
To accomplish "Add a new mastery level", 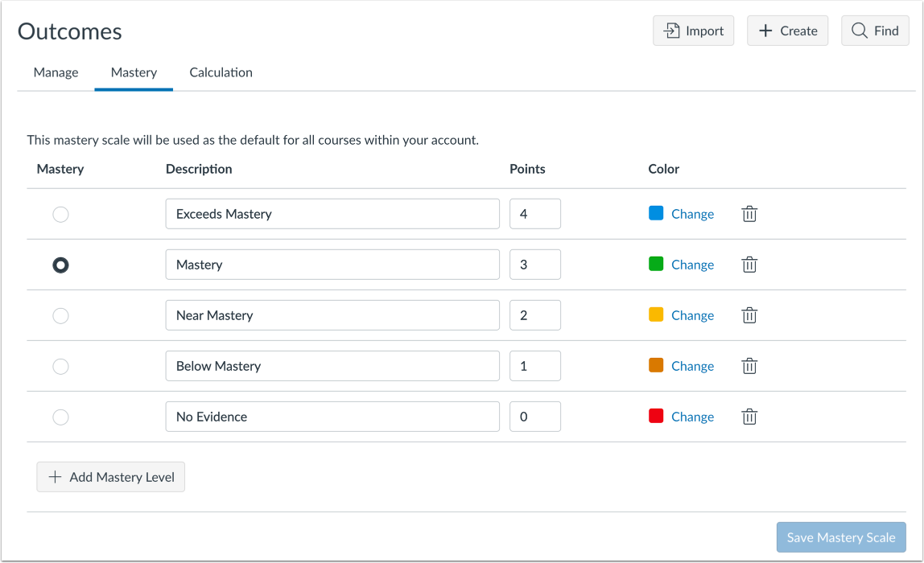I will (111, 477).
